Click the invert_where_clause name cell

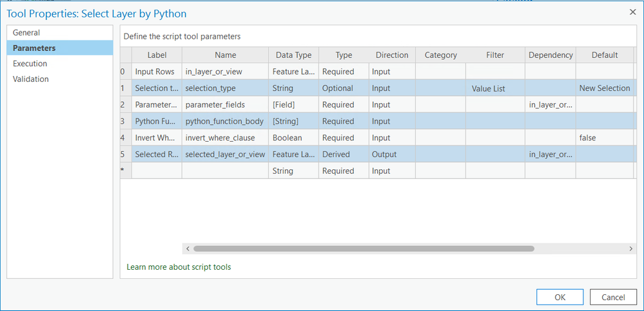225,138
